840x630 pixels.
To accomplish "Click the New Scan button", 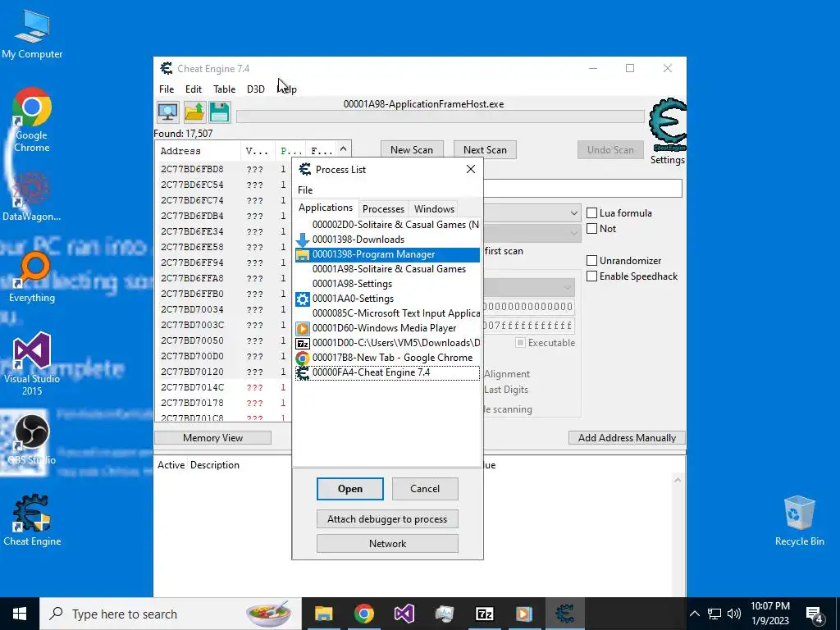I will (x=412, y=150).
